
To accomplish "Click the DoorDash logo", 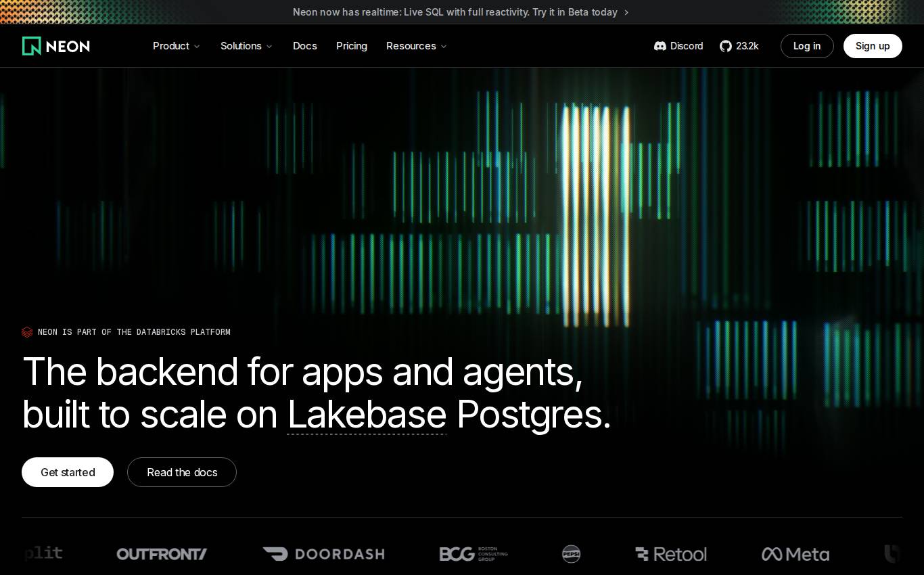I will 323,554.
